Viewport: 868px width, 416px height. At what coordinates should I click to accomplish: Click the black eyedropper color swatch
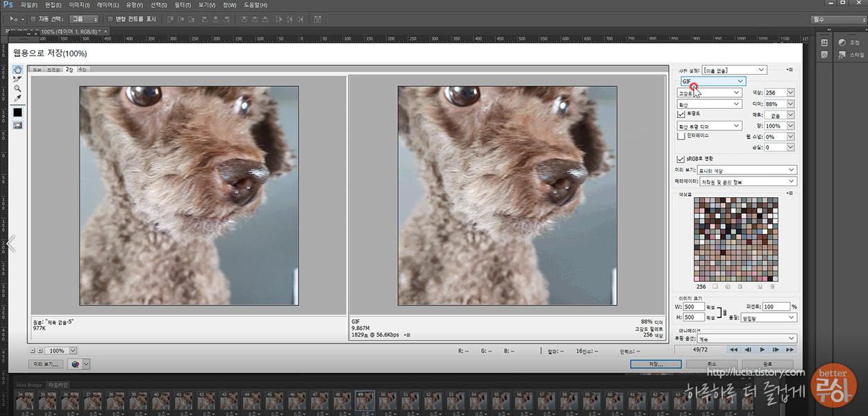click(x=18, y=112)
